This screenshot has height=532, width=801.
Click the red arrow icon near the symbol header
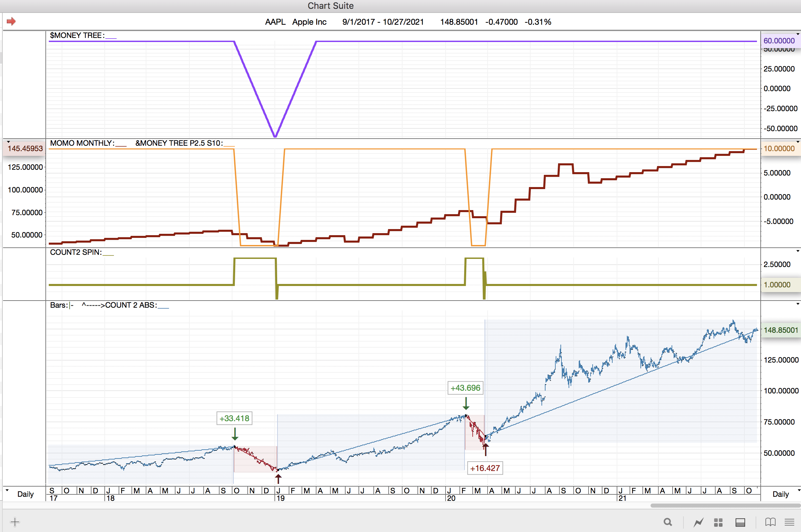(x=11, y=21)
